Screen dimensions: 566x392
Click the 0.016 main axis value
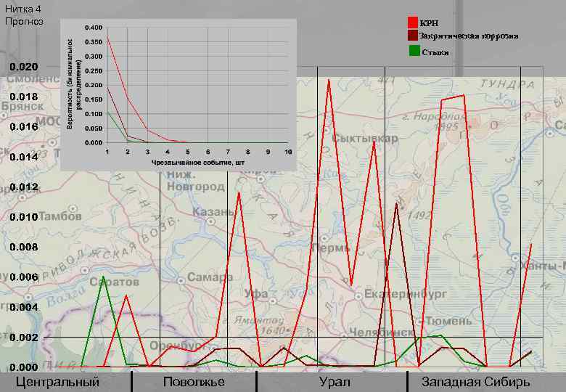coord(24,127)
